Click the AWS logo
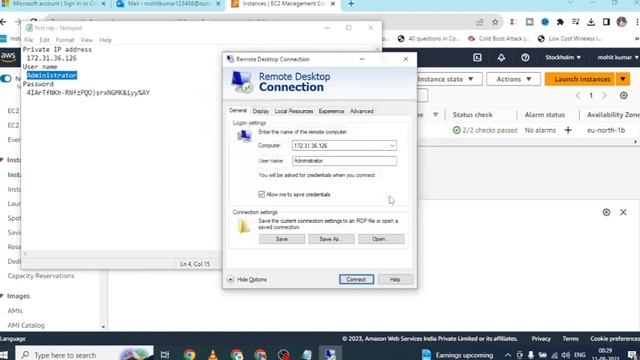Screen dimensions: 640x360 [8, 57]
